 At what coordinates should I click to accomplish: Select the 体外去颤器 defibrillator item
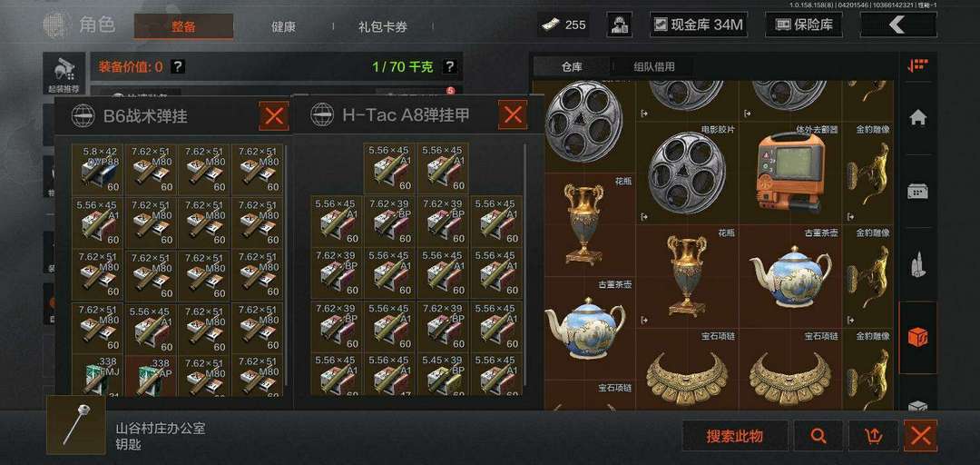[x=790, y=173]
